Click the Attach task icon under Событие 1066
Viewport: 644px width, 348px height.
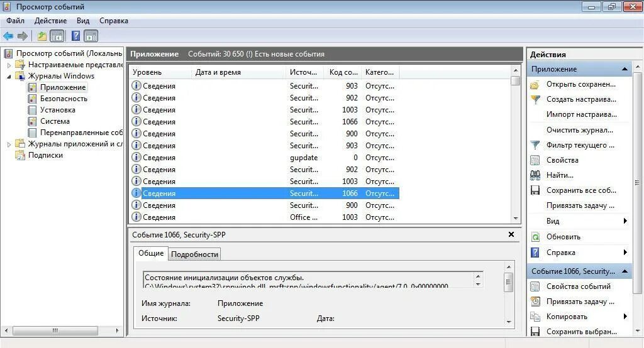coord(535,302)
